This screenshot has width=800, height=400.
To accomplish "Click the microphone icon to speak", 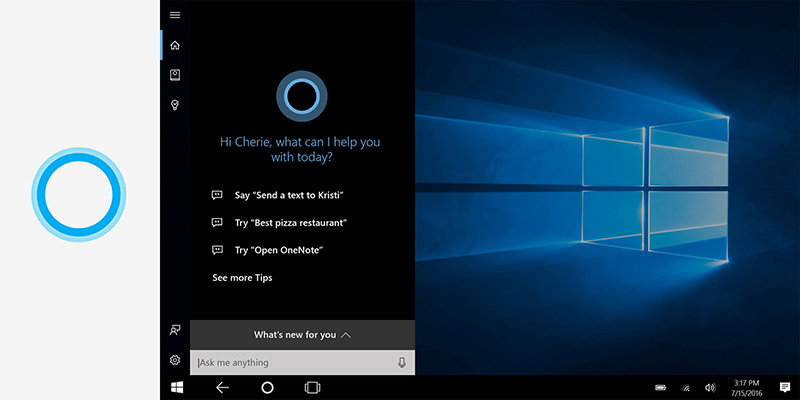I will [402, 363].
